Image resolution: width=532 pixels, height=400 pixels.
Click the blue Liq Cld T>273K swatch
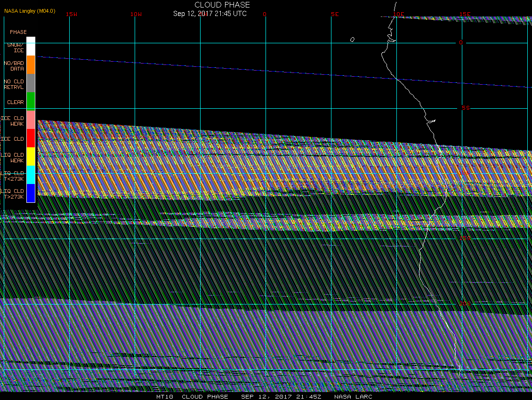[x=31, y=193]
